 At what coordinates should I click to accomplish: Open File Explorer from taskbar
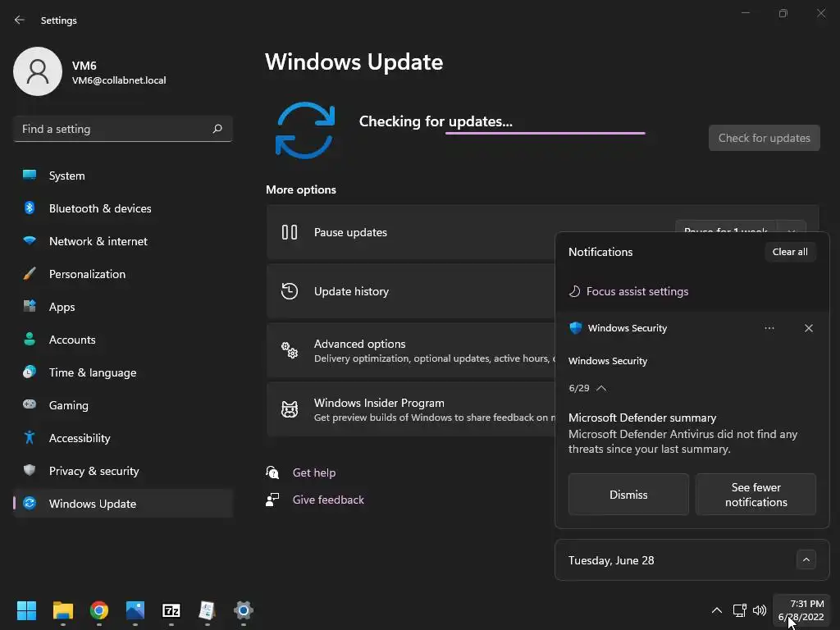[x=62, y=610]
